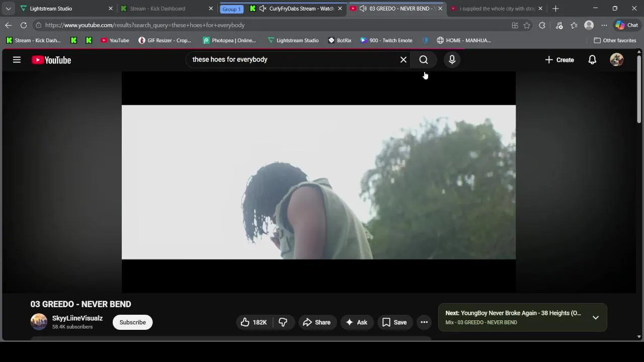Collapse the Group 1 tab group
This screenshot has height=362, width=644.
(x=231, y=9)
